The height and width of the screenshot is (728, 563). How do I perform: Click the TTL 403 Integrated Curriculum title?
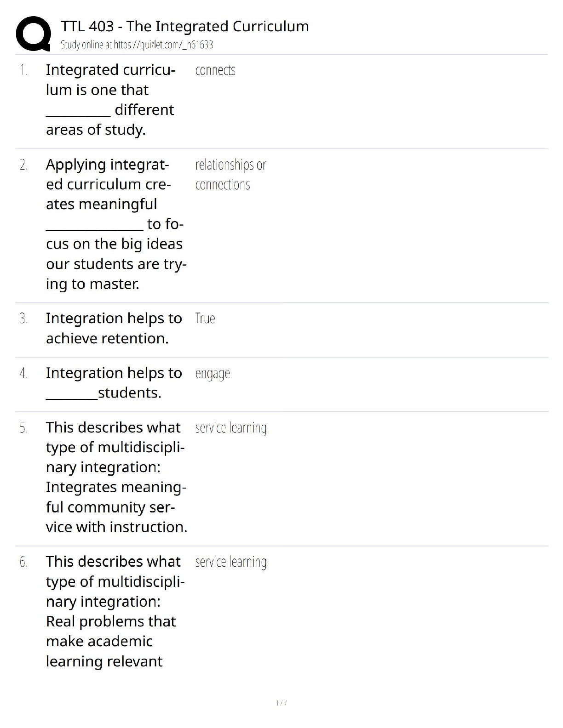(184, 26)
